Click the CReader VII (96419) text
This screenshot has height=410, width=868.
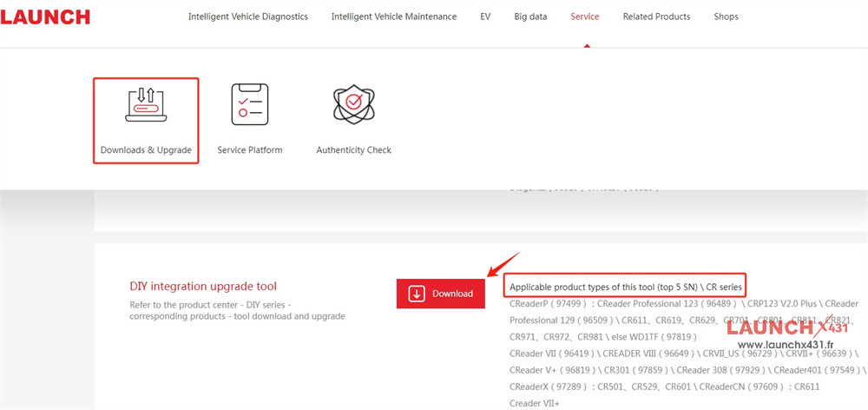point(551,354)
